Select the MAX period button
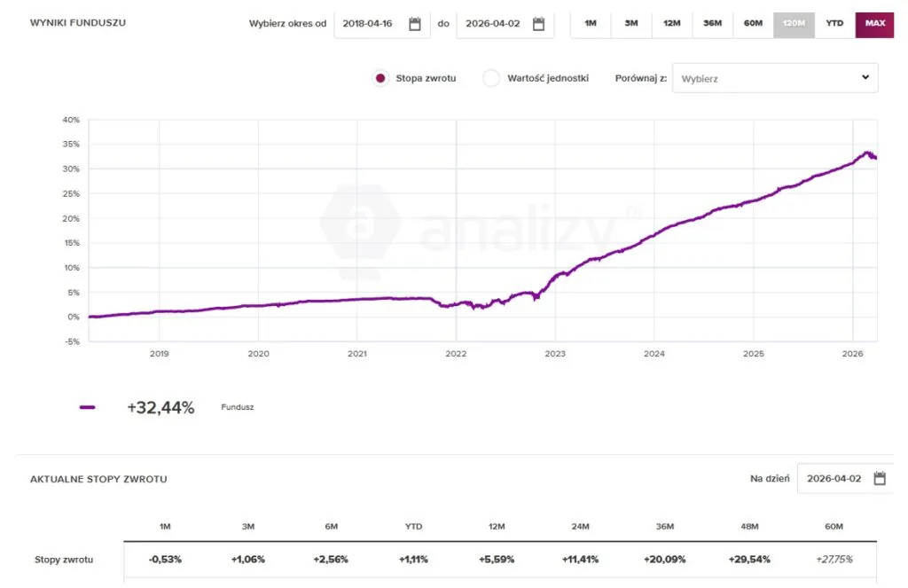908x588 pixels. (875, 23)
